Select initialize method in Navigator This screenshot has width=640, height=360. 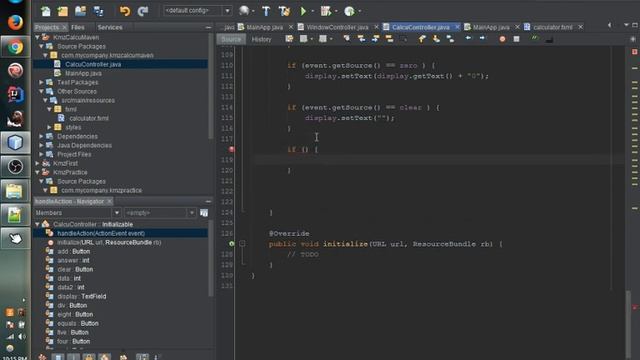(109, 242)
